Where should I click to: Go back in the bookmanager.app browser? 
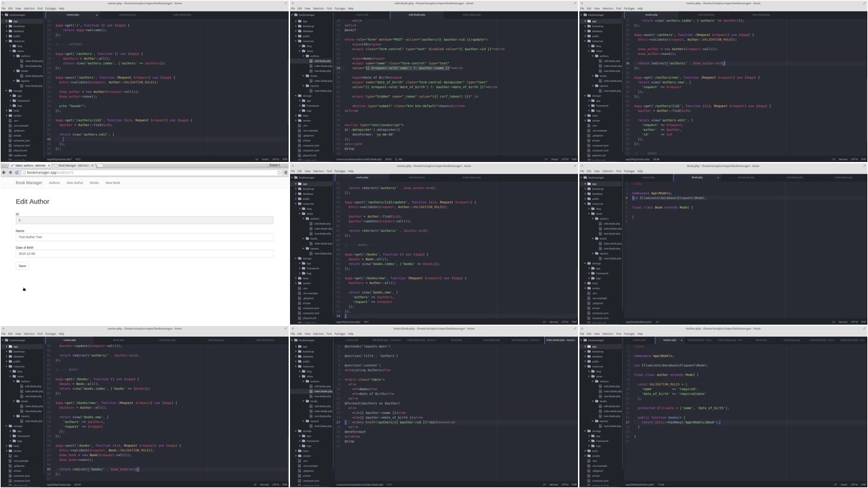click(x=3, y=172)
